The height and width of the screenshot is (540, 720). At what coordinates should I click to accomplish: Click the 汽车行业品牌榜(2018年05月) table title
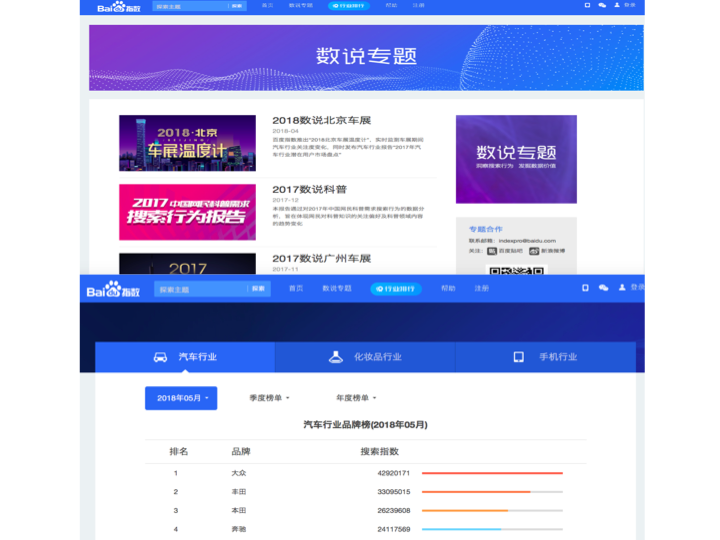(x=366, y=425)
